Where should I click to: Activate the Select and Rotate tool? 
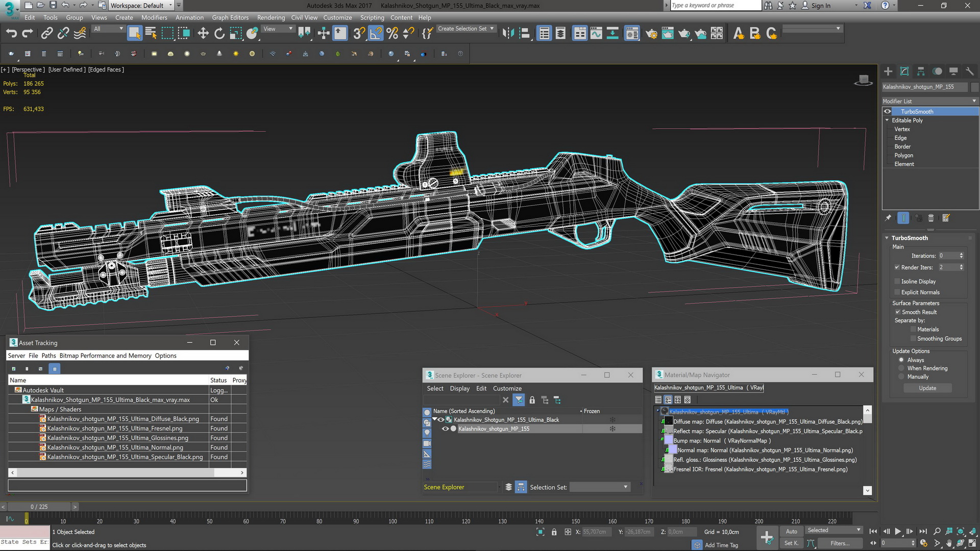[x=219, y=34]
